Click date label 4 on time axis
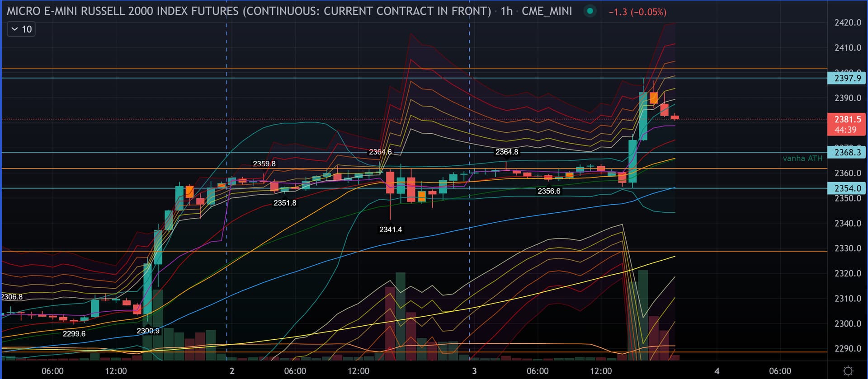868x379 pixels. (x=717, y=371)
